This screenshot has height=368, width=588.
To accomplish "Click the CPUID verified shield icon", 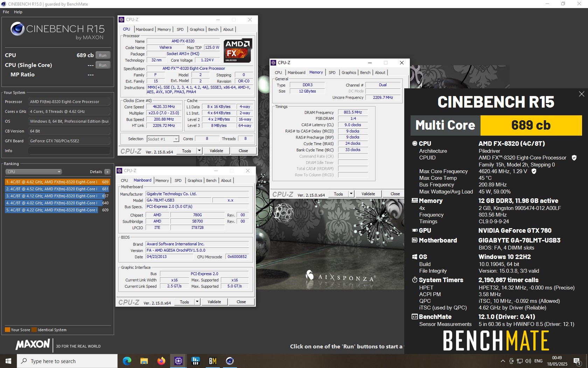I will tap(574, 158).
